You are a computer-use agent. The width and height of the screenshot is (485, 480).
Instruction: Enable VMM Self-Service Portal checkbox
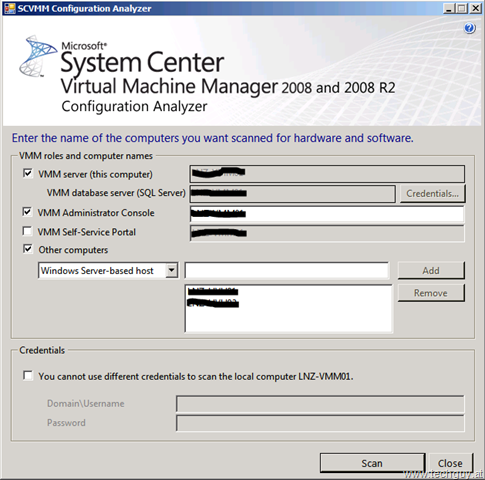pos(27,231)
